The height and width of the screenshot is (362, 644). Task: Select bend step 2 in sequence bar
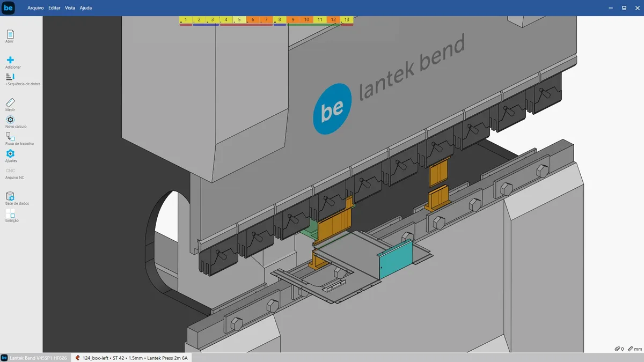pyautogui.click(x=199, y=20)
